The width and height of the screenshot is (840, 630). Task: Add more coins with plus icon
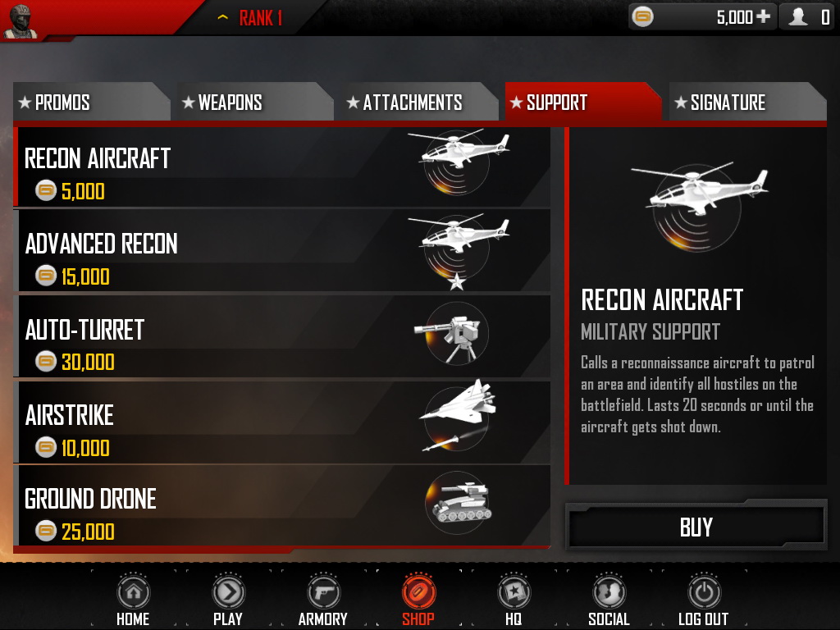click(764, 17)
